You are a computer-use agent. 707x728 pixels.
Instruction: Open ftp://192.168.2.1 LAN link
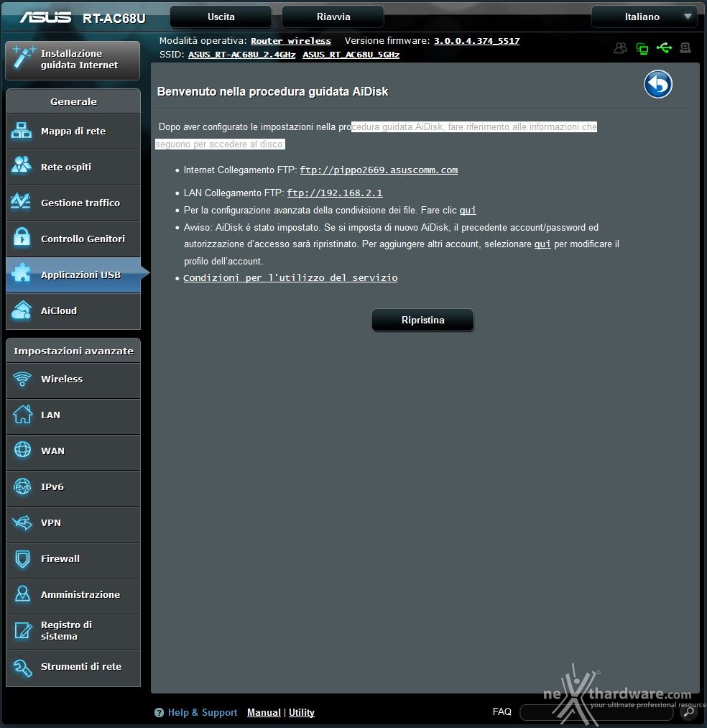pyautogui.click(x=335, y=193)
